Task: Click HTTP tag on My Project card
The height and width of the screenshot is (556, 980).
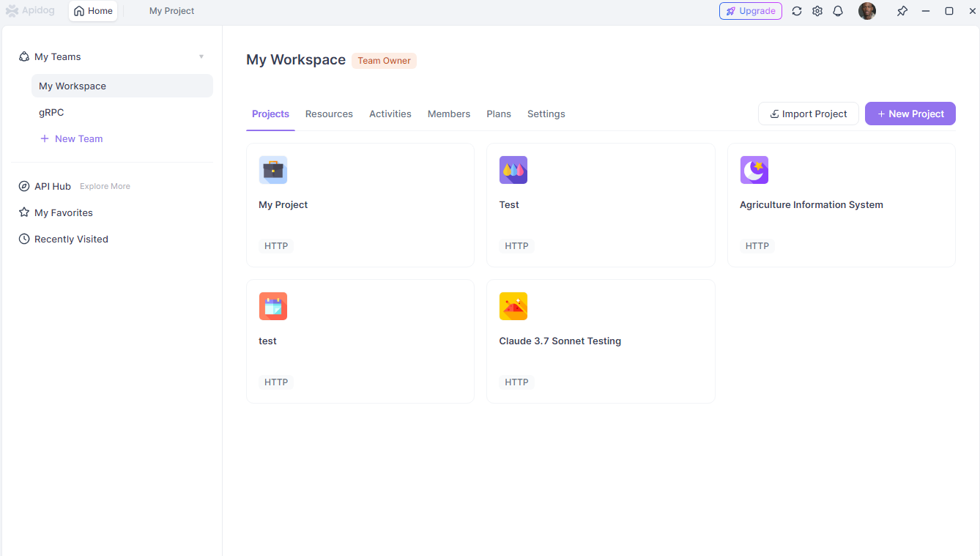Action: coord(276,246)
